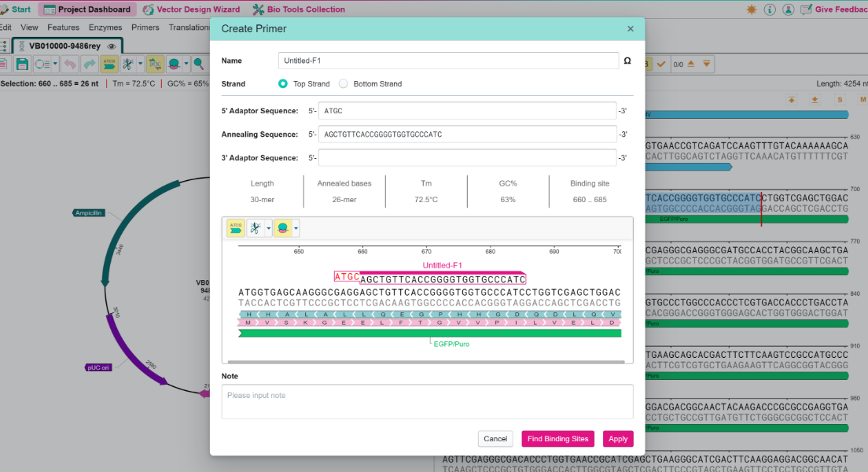Open the View menu
Viewport: 868px width, 472px height.
click(29, 28)
